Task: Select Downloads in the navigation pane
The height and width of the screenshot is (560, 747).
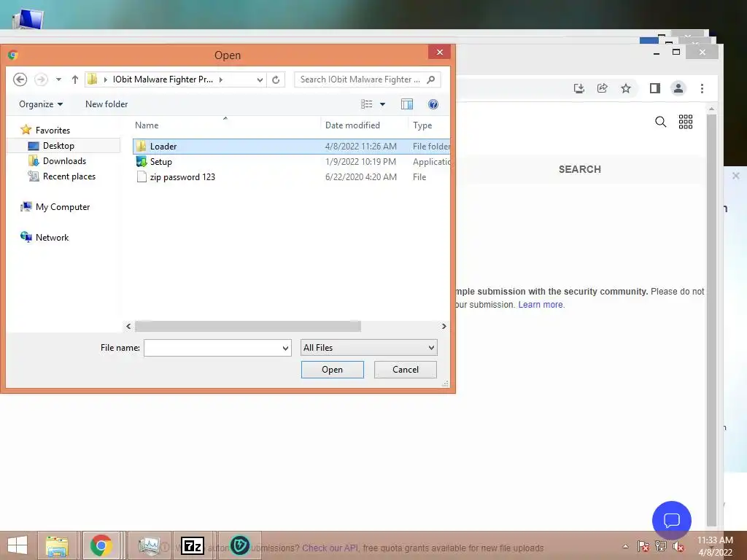Action: coord(57,161)
